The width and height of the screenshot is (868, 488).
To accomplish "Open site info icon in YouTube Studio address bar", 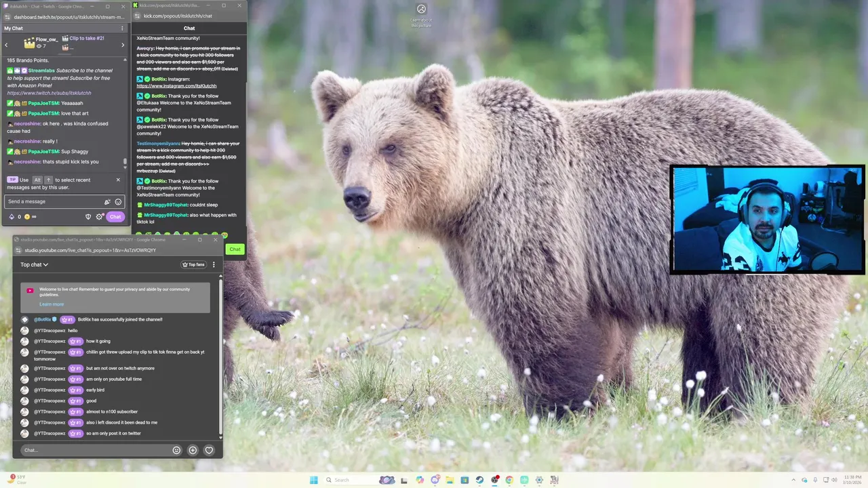I will pos(18,250).
